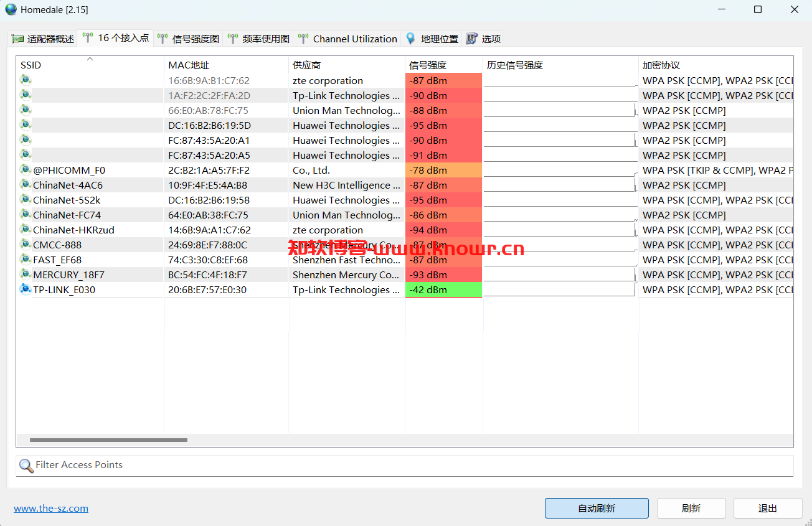Select the ChinaNet-FC74 SSID
812x526 pixels.
(x=67, y=215)
